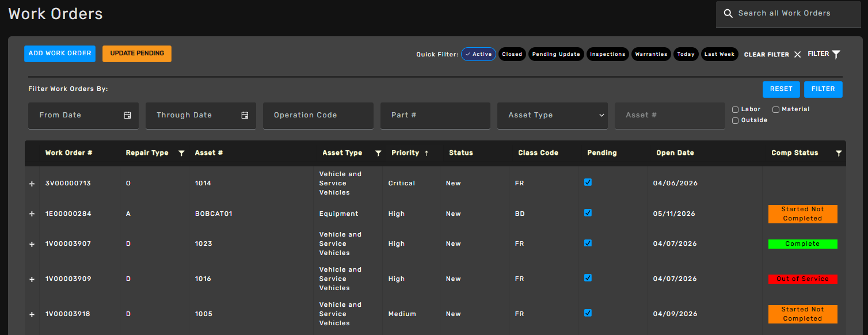Click asset 1005 Started Not Completed badge
868x335 pixels.
pyautogui.click(x=803, y=314)
